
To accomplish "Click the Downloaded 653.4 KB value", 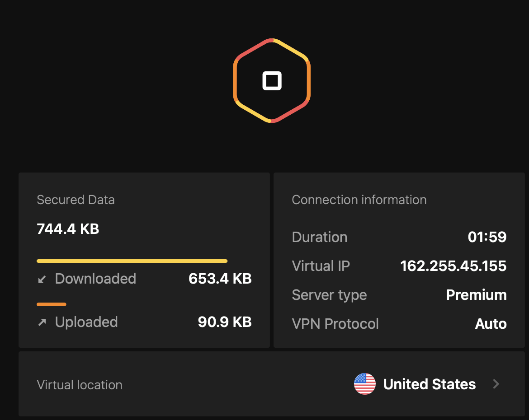I will coord(220,279).
